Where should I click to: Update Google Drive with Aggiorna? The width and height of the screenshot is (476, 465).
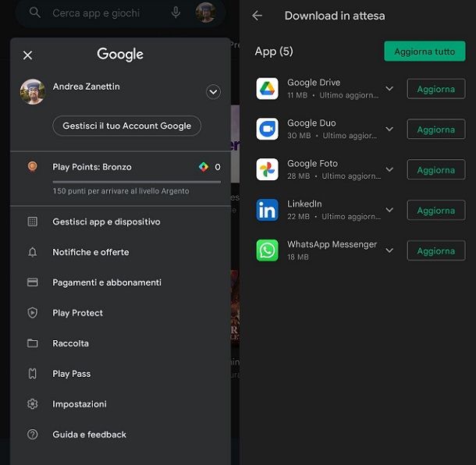[436, 89]
